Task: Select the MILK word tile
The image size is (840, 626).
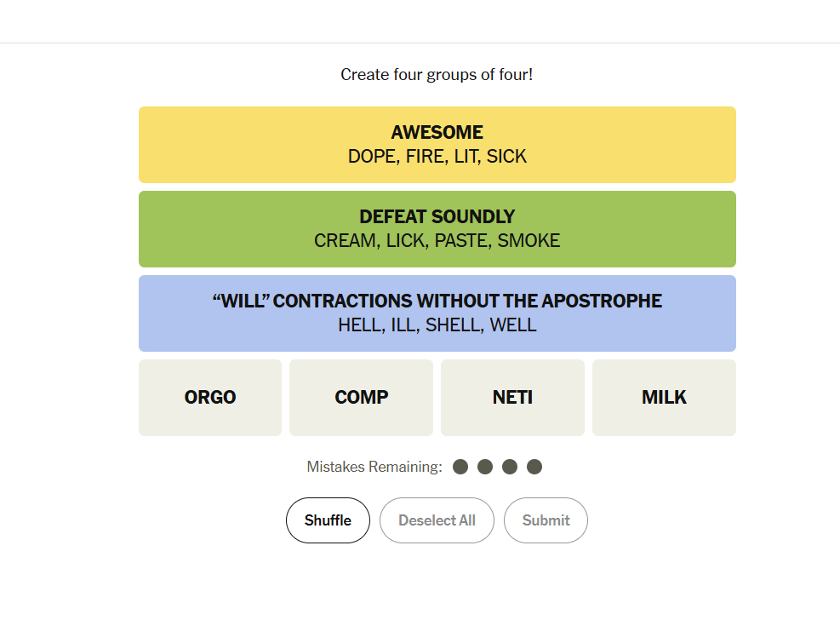Action: [664, 398]
